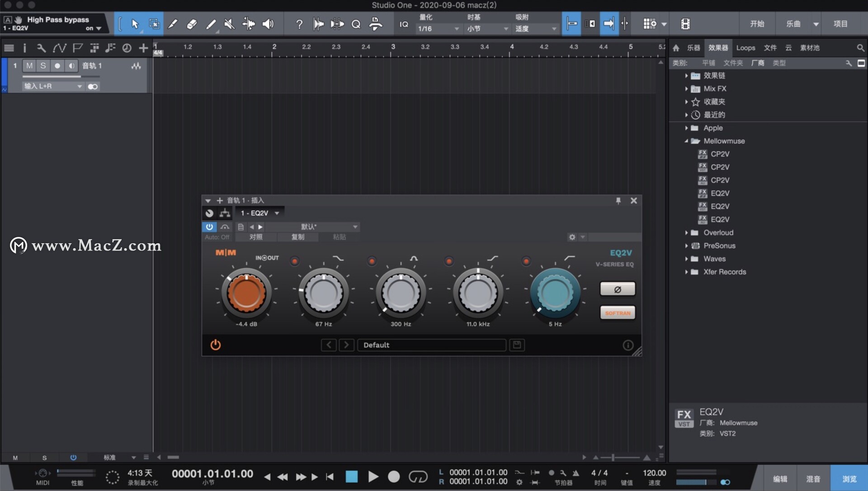The height and width of the screenshot is (491, 868).
Task: Save preset with disk icon
Action: [517, 345]
